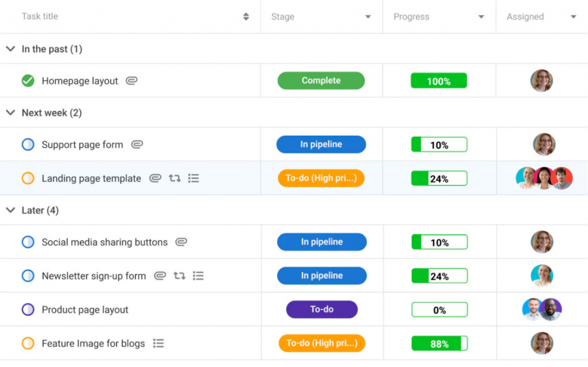
Task: Open the Product page layout task
Action: (x=85, y=310)
